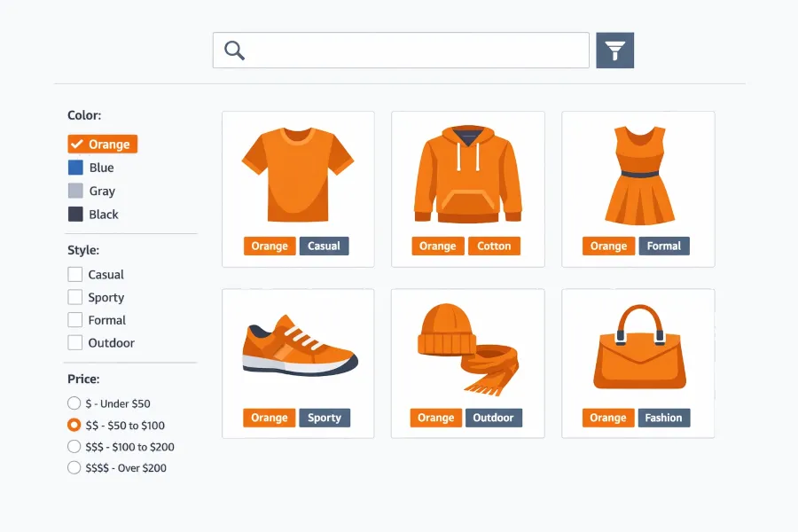The width and height of the screenshot is (798, 532).
Task: Open the filter funnel icon
Action: [x=614, y=50]
